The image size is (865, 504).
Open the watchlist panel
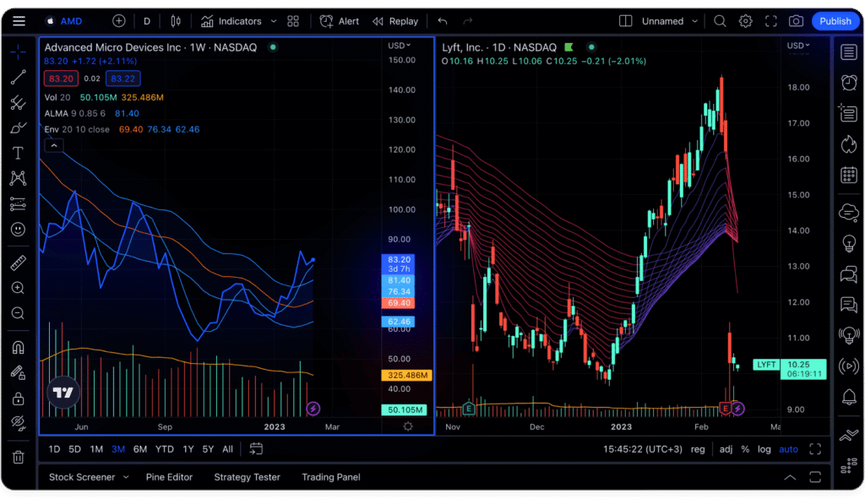pyautogui.click(x=848, y=52)
